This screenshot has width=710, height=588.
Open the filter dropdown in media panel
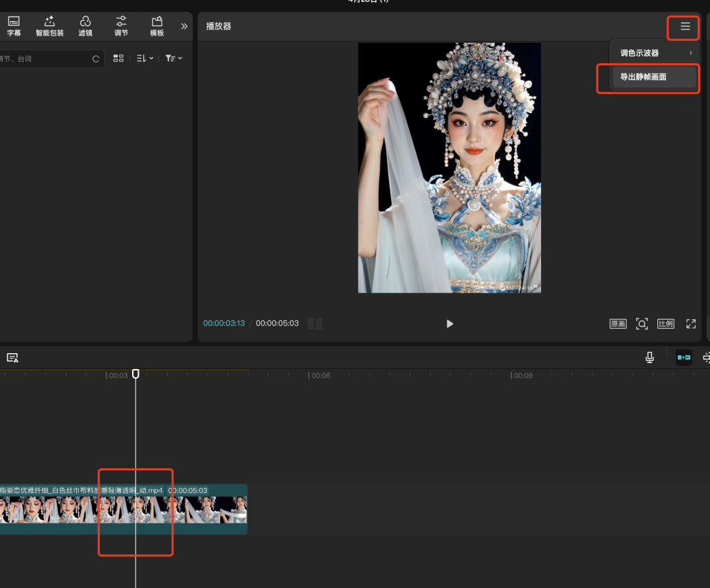coord(174,59)
